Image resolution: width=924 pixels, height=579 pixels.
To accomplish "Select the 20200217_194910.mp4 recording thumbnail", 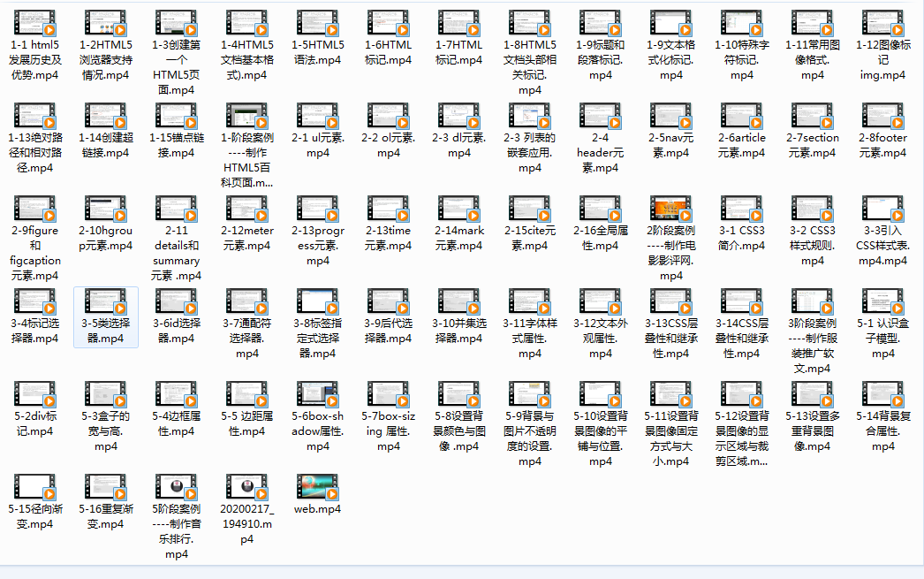I will [247, 488].
